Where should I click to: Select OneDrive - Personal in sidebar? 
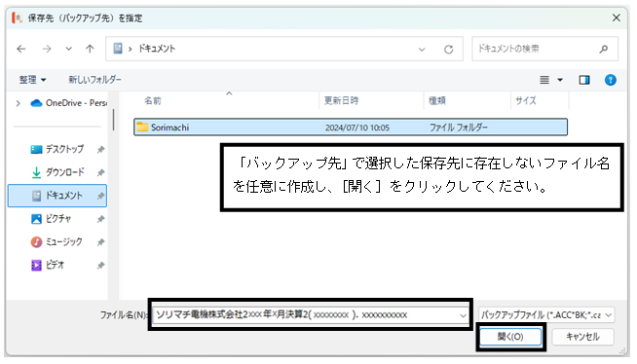68,103
